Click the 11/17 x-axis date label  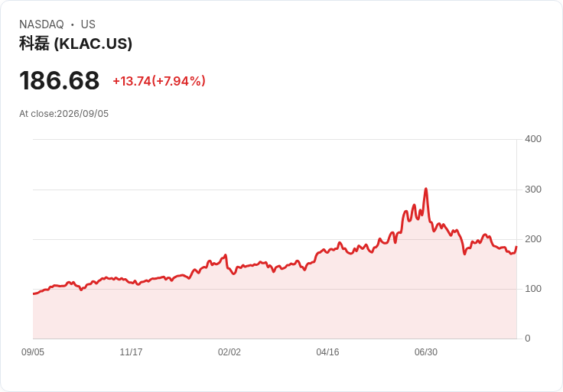point(131,352)
